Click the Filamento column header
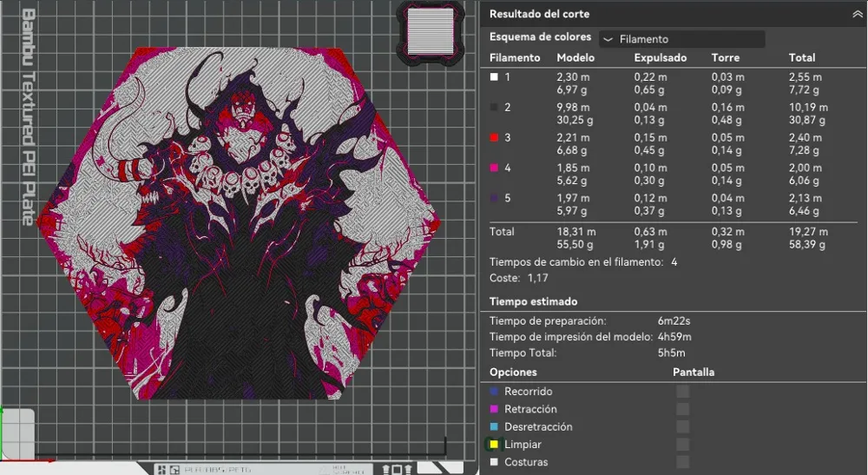The image size is (868, 475). tap(515, 57)
